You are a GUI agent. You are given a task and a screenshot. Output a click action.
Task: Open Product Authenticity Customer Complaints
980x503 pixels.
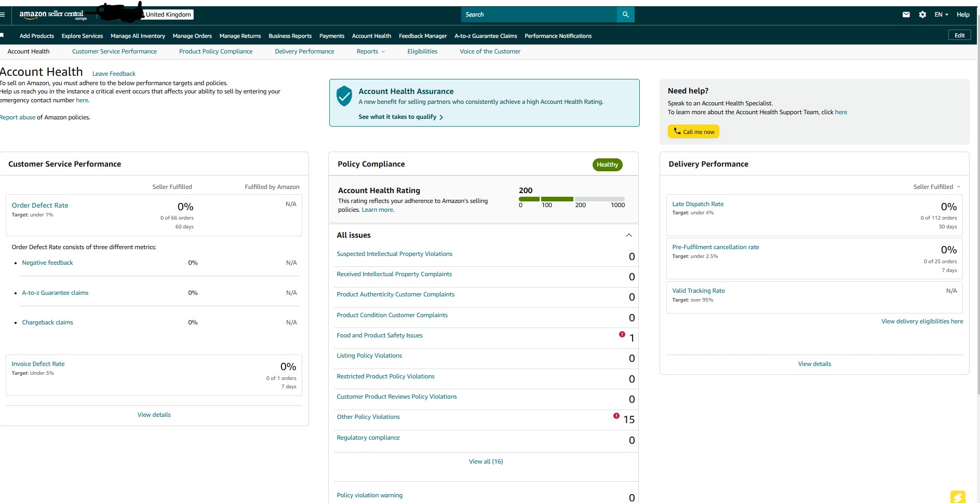coord(395,294)
